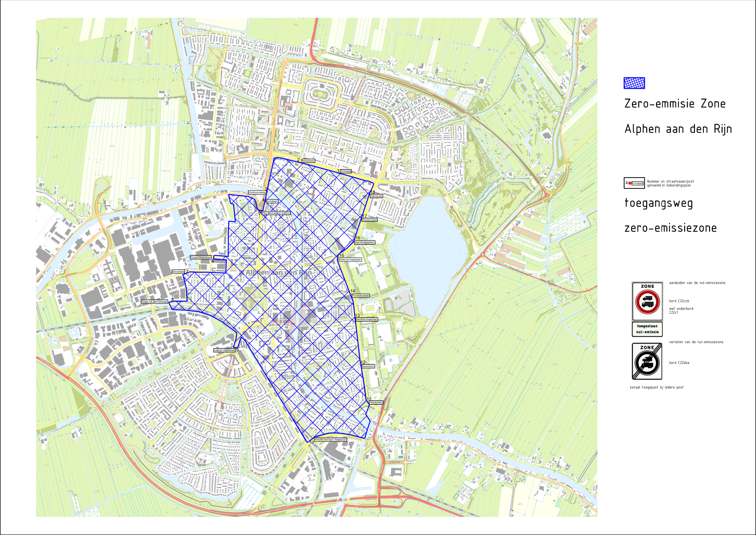
Task: Click the Van Boetzelaerstraat label
Action: click(x=366, y=319)
